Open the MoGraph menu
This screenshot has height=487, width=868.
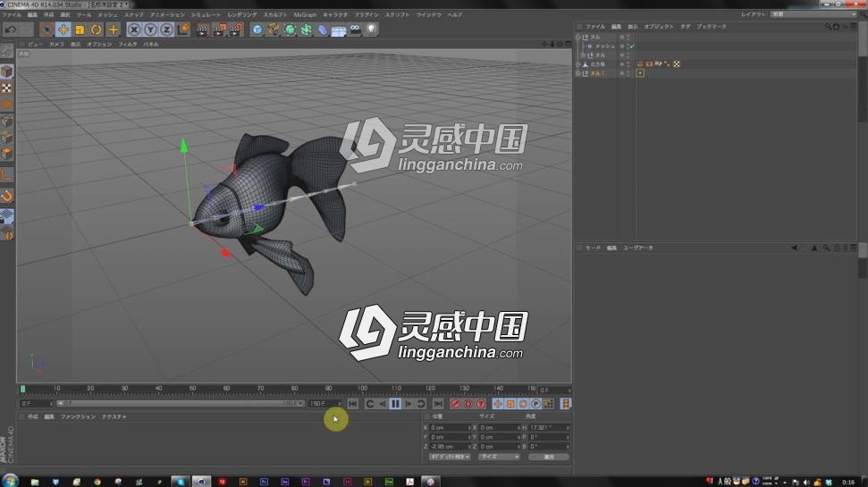pos(305,15)
